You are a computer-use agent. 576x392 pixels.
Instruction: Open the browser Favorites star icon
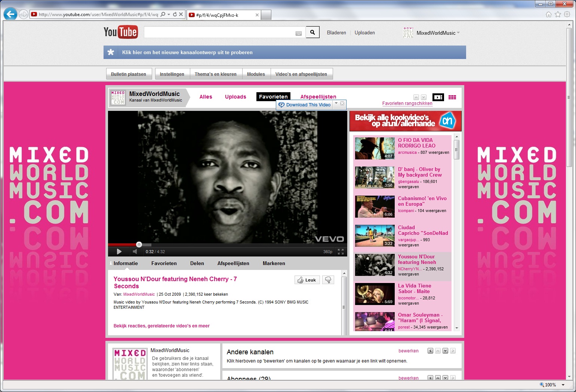coord(558,15)
